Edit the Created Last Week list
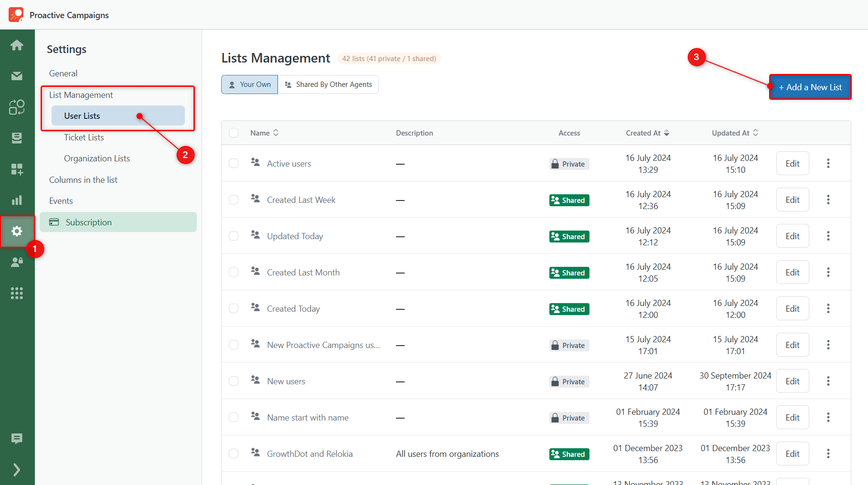This screenshot has height=485, width=868. [793, 200]
